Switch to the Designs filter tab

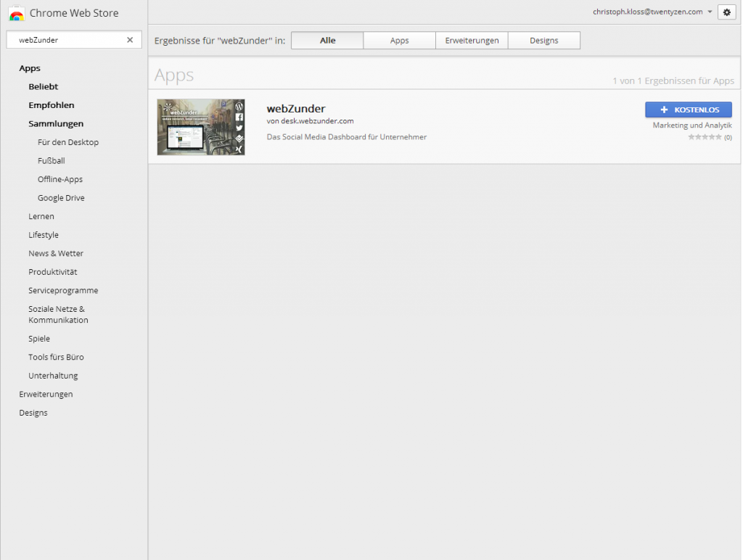point(543,40)
